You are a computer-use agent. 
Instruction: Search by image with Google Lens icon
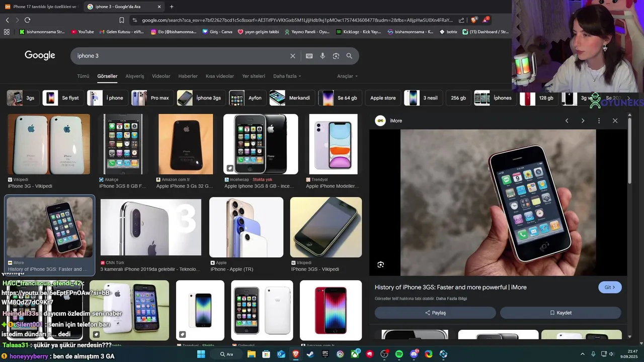tap(336, 56)
